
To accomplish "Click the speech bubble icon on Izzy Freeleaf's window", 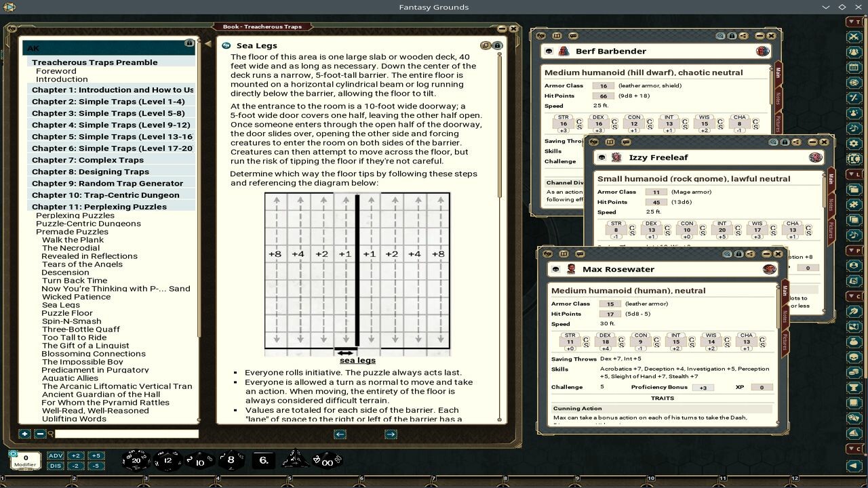I will point(625,142).
